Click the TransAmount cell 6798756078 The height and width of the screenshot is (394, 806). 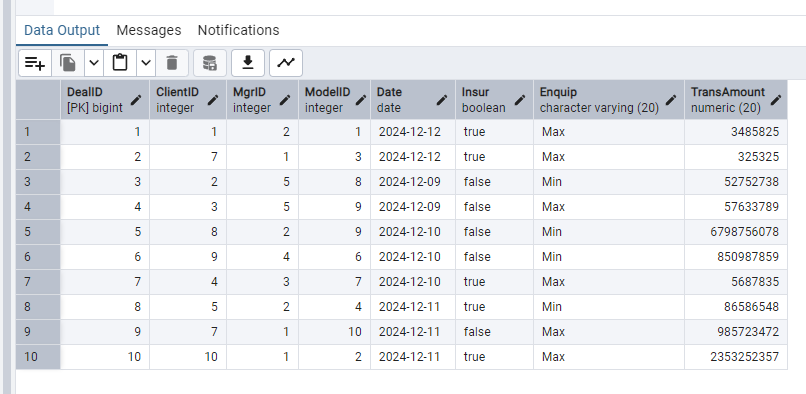click(736, 232)
